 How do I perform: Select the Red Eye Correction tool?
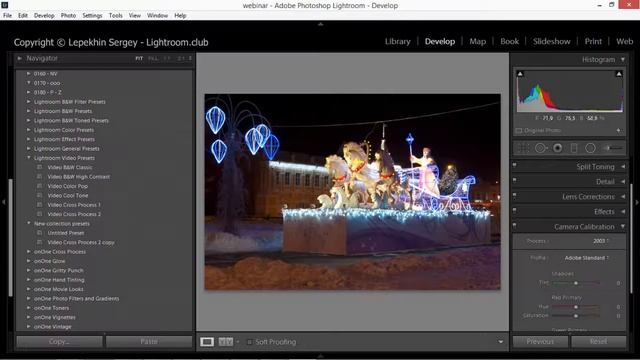tap(557, 148)
